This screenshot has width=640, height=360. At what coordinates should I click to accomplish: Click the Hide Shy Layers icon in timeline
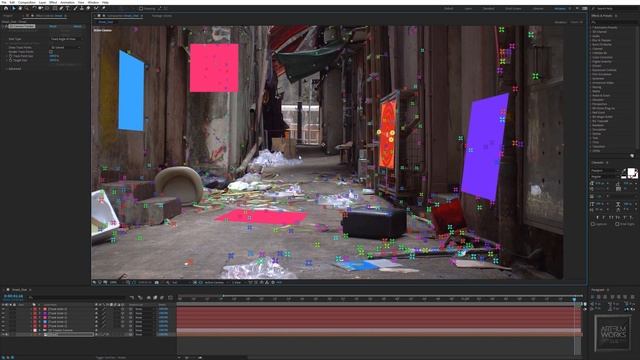pos(148,298)
